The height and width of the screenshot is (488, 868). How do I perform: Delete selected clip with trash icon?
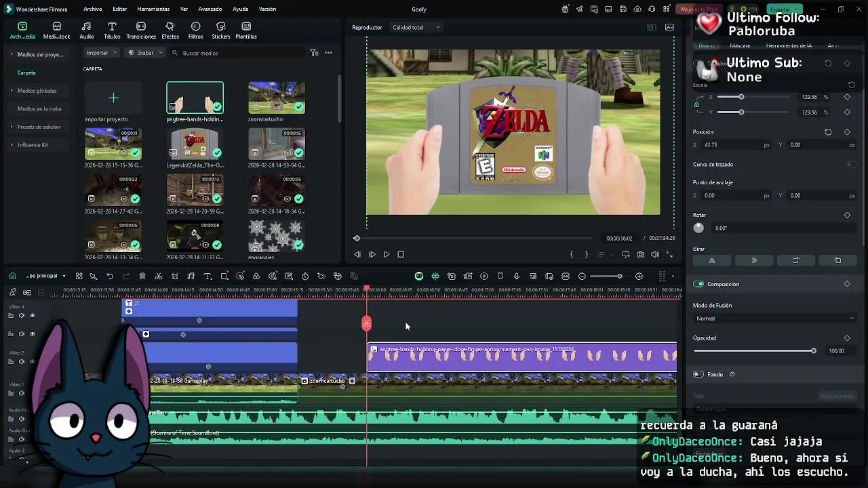[142, 277]
